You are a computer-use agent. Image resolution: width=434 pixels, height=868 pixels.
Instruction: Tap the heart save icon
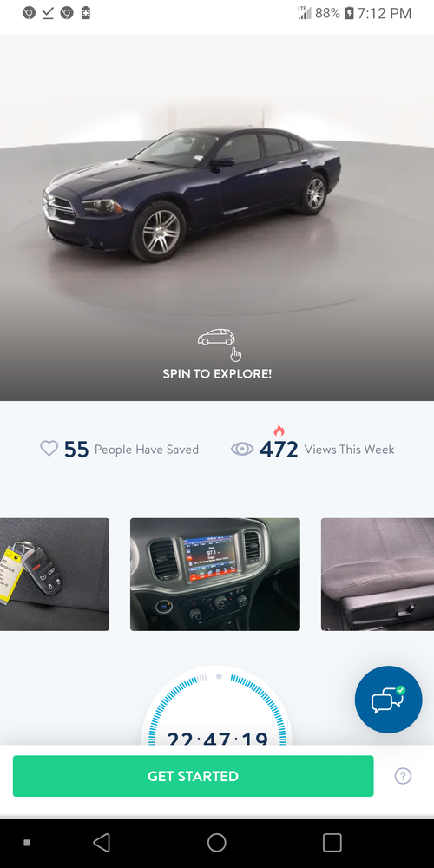tap(49, 449)
